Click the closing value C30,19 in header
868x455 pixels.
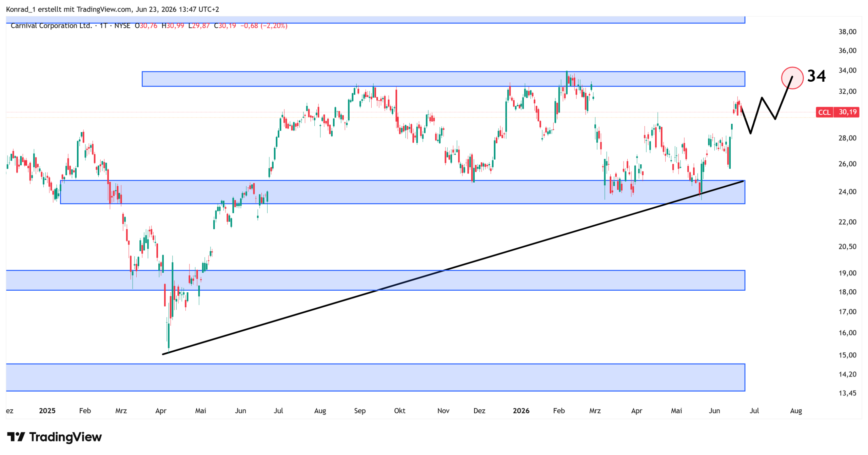click(225, 26)
